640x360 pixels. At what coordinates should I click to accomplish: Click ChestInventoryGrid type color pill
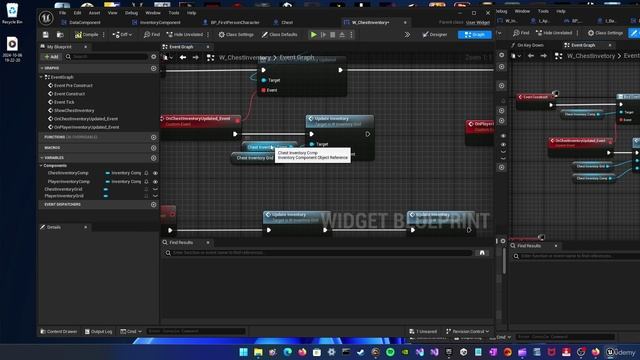coord(107,189)
